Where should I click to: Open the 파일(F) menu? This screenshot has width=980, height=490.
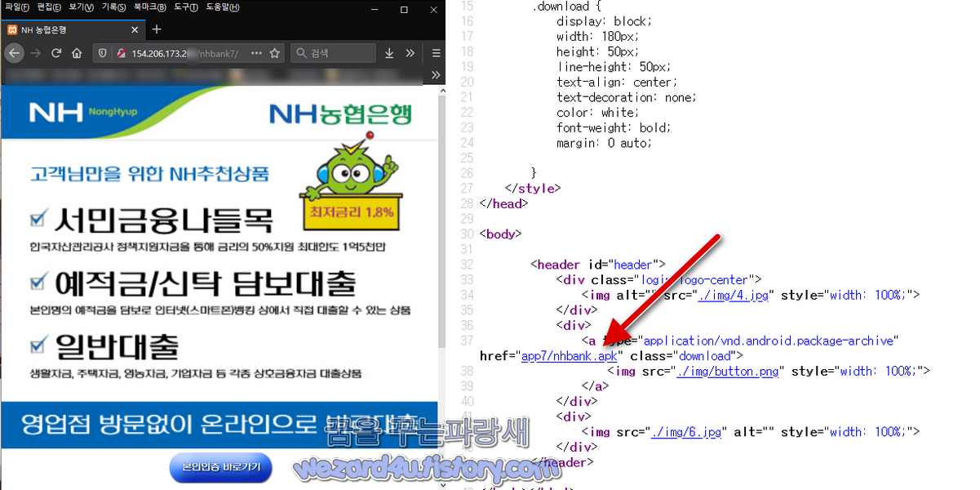(16, 7)
